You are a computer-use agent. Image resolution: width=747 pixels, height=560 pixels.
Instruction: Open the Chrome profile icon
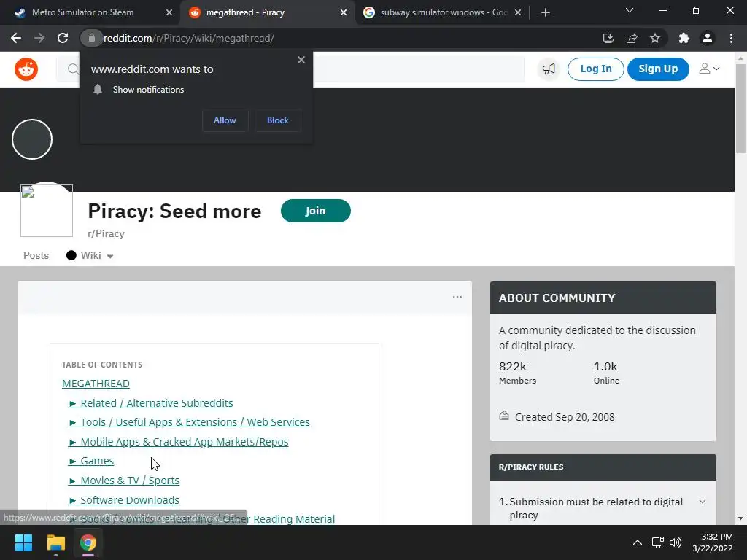coord(708,38)
